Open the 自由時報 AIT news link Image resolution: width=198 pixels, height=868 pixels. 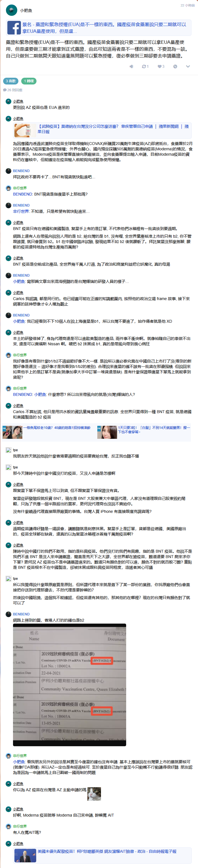click(x=107, y=851)
